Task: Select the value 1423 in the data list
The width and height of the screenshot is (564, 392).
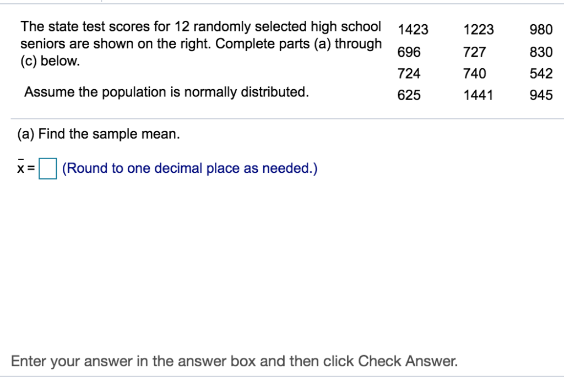Action: pos(414,30)
